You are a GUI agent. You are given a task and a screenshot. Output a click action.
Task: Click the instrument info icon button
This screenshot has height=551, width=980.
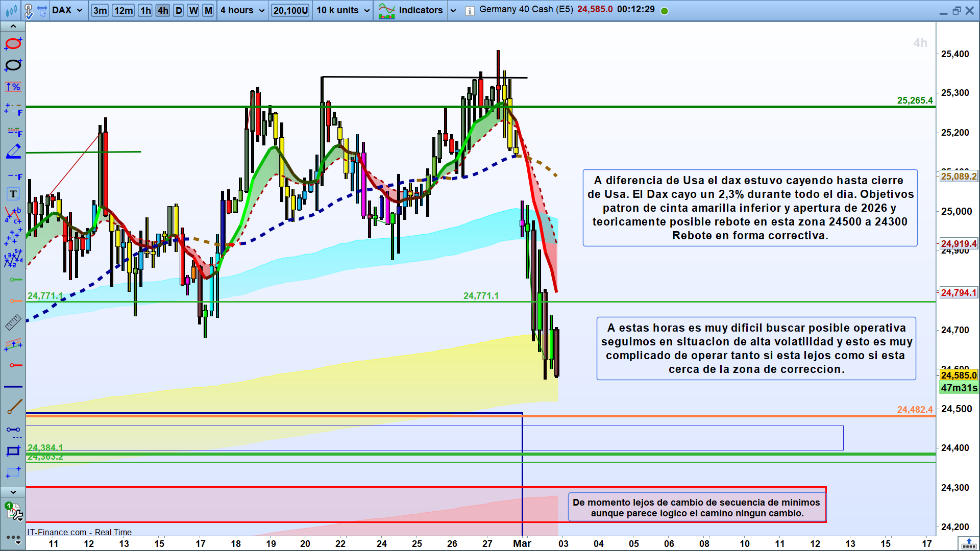pos(470,11)
